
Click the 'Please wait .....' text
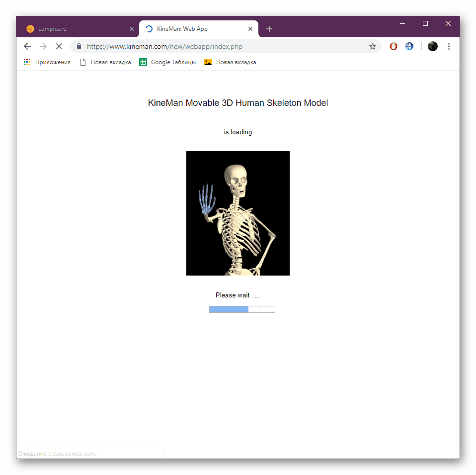(x=238, y=295)
